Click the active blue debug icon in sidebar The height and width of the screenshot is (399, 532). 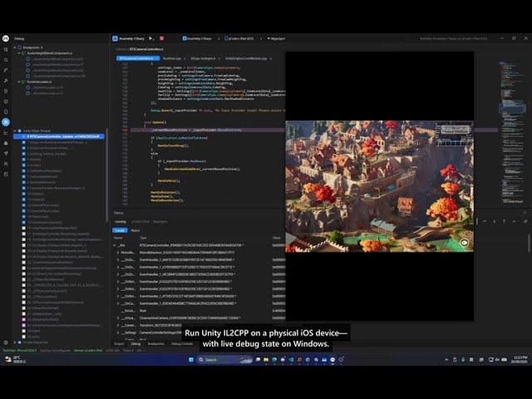(6, 122)
